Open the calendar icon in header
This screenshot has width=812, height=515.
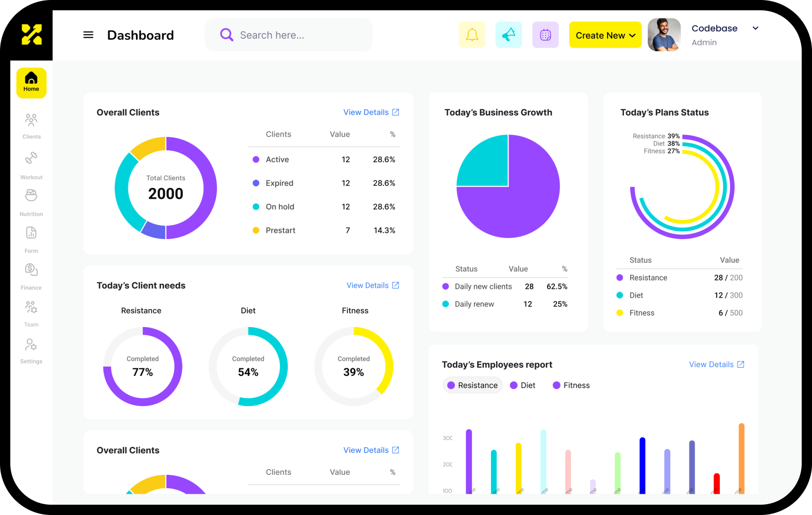[546, 35]
